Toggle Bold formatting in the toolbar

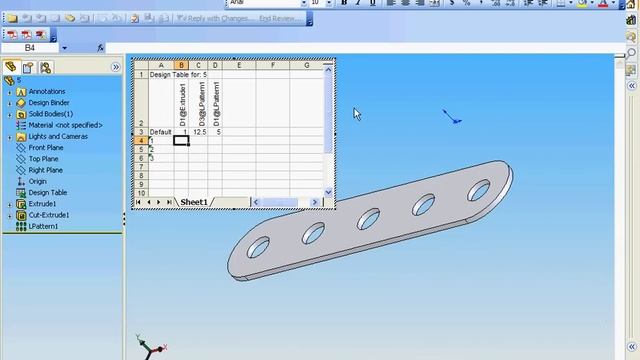[x=344, y=3]
